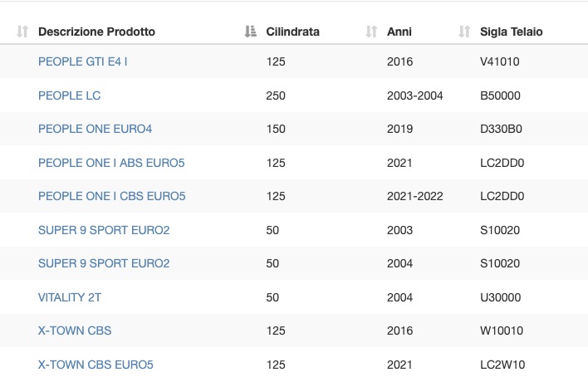
Task: Select frame code S10020 in SUPER 9 2004 row
Action: click(x=500, y=263)
